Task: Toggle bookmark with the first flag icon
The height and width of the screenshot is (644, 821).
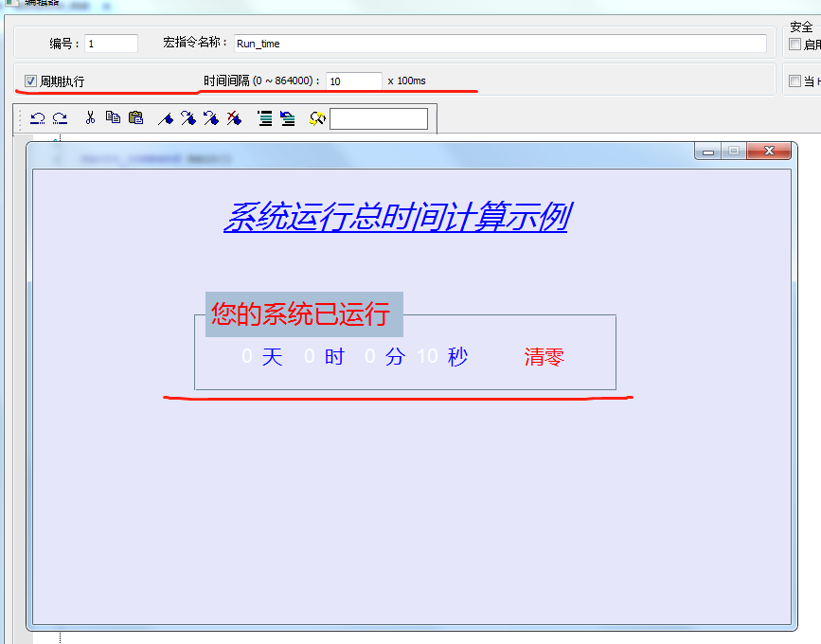Action: point(165,118)
